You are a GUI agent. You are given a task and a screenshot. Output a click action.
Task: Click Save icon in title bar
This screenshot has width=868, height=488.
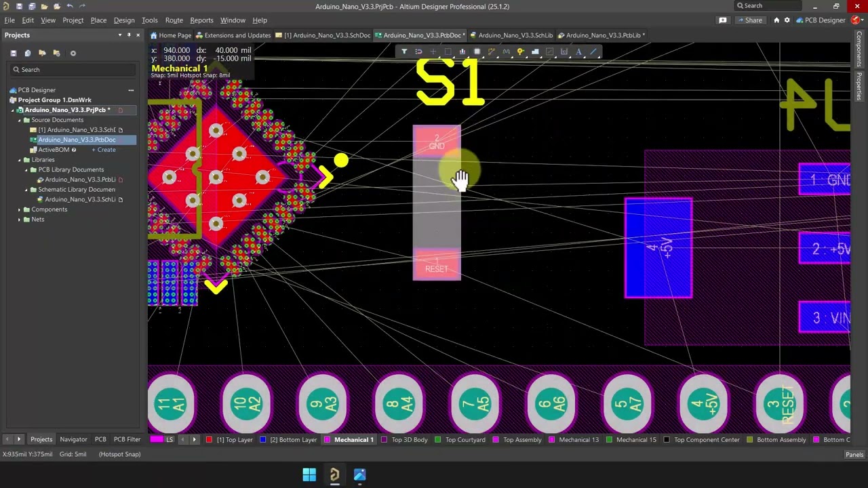19,6
